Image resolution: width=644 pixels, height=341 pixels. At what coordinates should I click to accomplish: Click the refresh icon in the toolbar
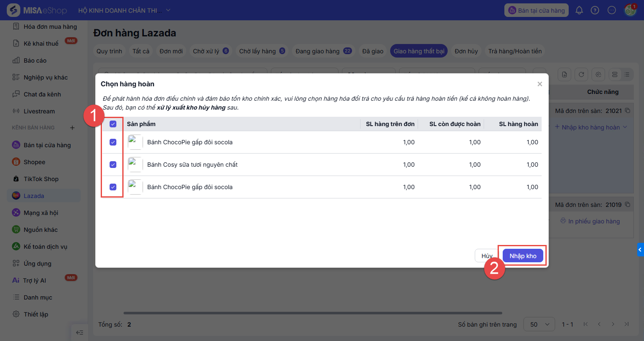(581, 74)
